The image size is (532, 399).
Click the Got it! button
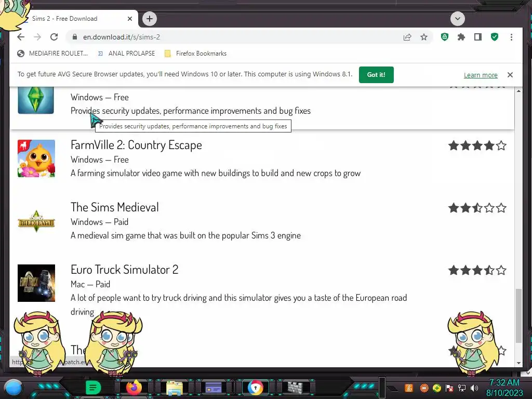[x=376, y=75]
